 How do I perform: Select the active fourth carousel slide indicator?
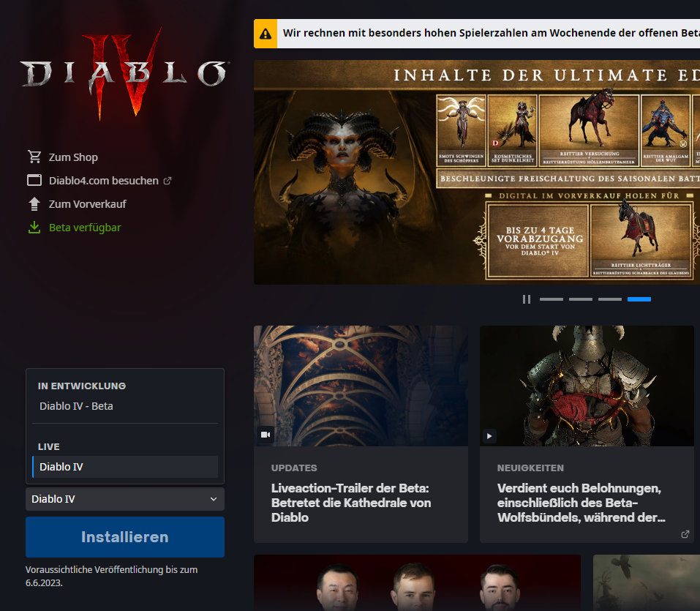pyautogui.click(x=639, y=299)
